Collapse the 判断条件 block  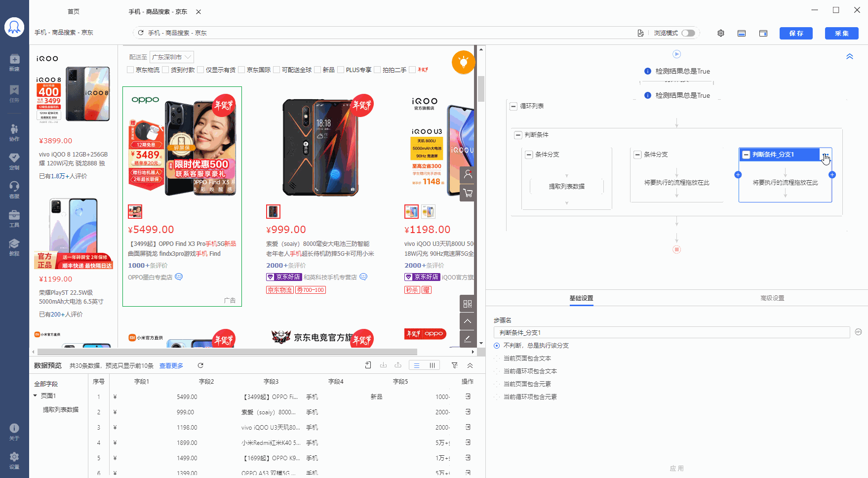point(518,135)
